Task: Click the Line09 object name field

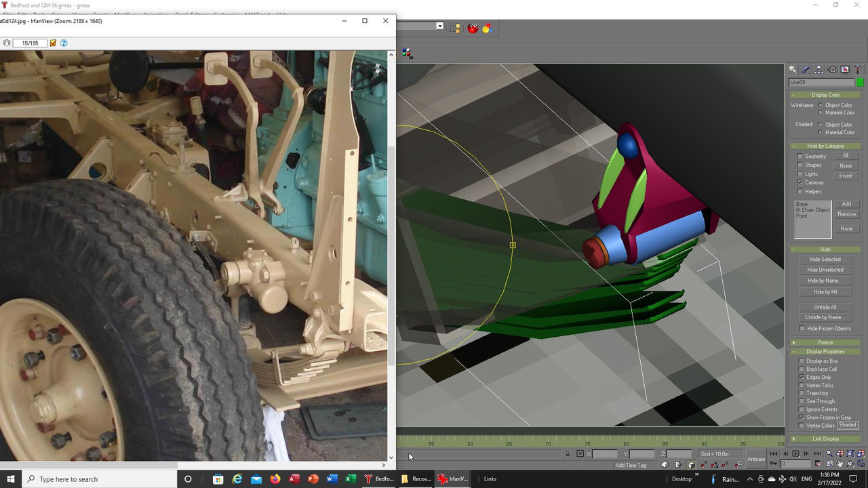Action: (x=821, y=83)
